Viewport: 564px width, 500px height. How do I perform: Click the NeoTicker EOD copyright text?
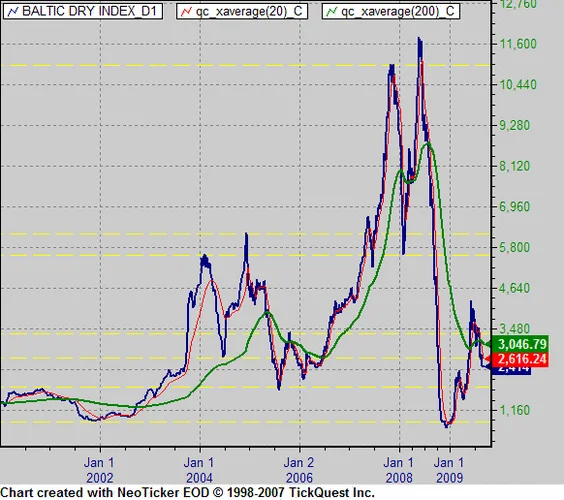187,492
